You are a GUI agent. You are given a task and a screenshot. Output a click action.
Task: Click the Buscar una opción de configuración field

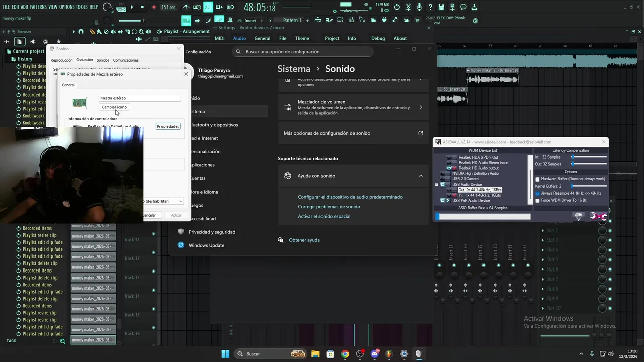point(303,51)
